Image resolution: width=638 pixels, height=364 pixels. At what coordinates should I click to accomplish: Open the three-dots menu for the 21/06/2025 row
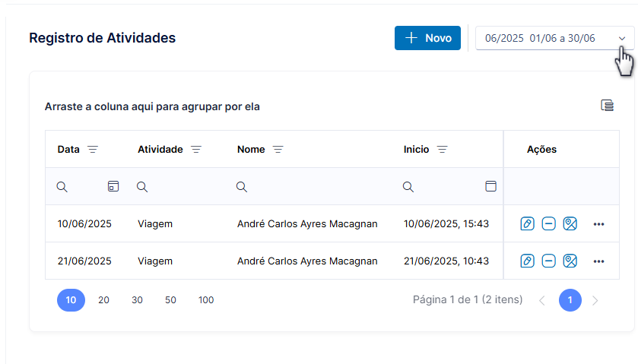[598, 261]
